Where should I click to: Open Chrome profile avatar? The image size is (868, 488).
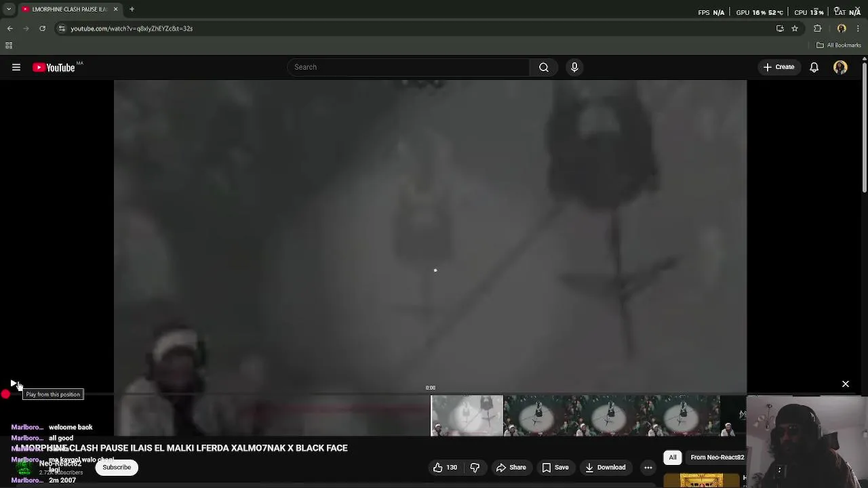842,28
